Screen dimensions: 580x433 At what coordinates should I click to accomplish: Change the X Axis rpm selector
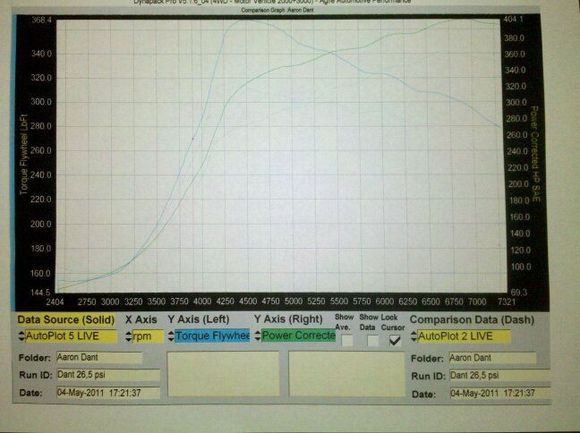point(148,336)
